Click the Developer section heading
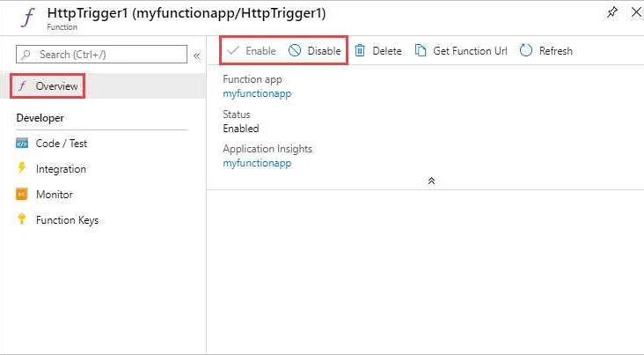 click(40, 118)
